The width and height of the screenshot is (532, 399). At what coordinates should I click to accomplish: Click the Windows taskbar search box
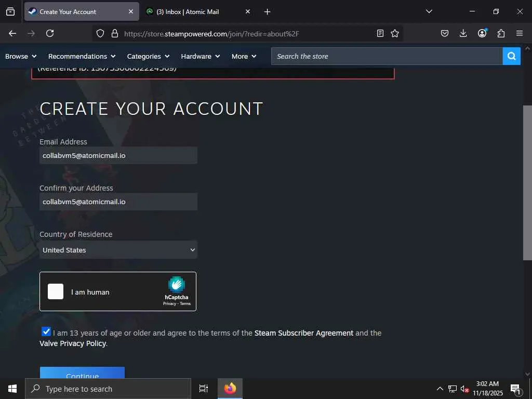[x=108, y=389]
